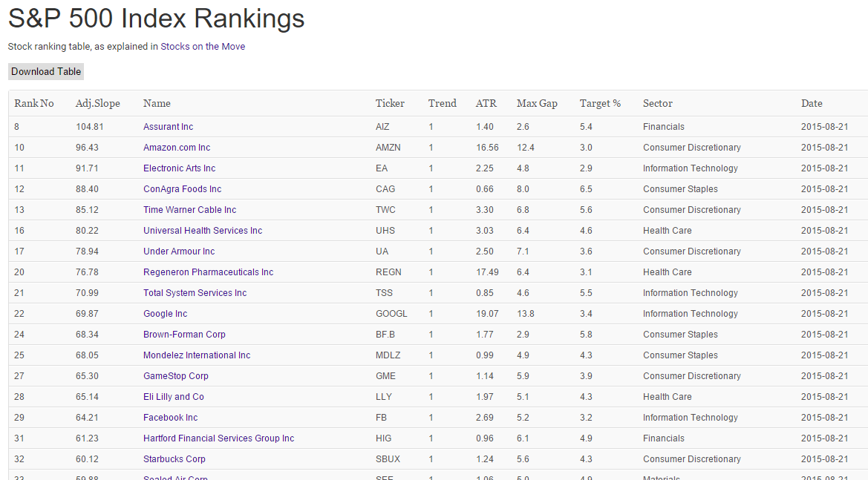Select the adjusted slope value 64.21
The height and width of the screenshot is (480, 868).
[x=87, y=418]
